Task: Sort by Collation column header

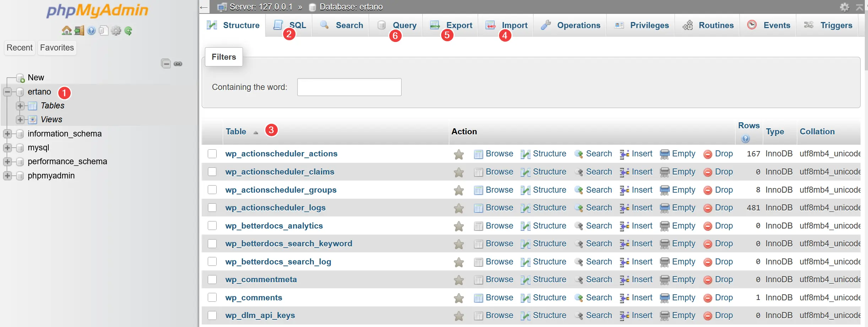Action: click(x=817, y=132)
